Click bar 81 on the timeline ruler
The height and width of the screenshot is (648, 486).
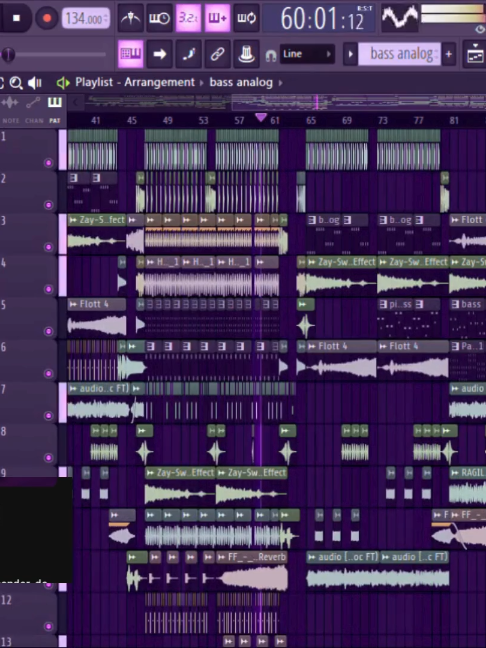tap(454, 120)
